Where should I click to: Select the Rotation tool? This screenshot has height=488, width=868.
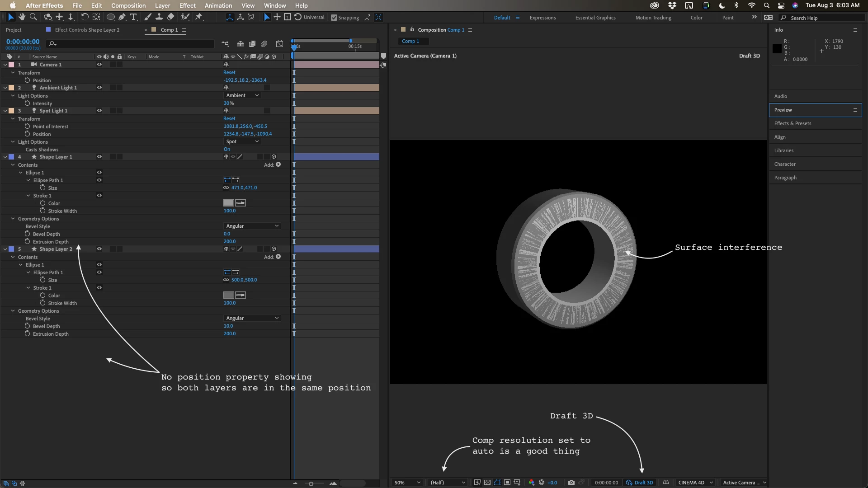click(85, 17)
